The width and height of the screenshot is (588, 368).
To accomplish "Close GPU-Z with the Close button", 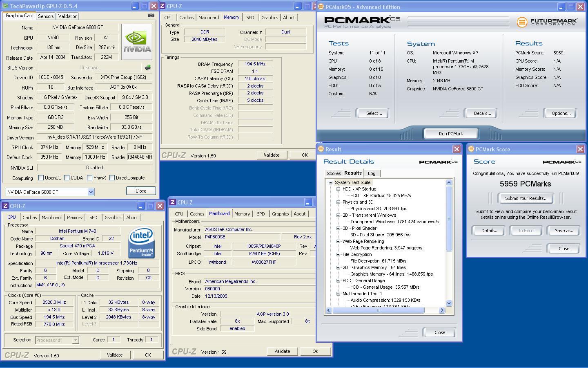I will tap(141, 191).
